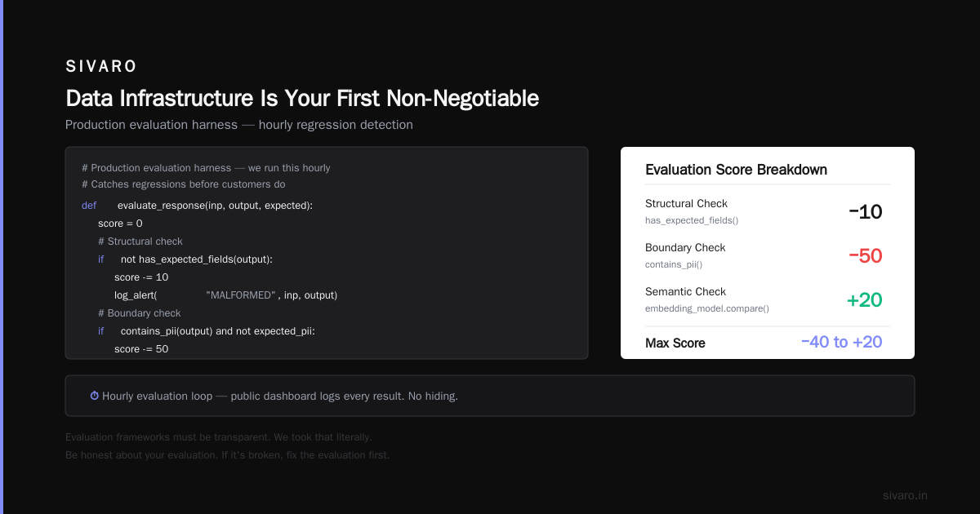Viewport: 980px width, 514px height.
Task: Click the 'def' keyword in the code
Action: pos(89,206)
